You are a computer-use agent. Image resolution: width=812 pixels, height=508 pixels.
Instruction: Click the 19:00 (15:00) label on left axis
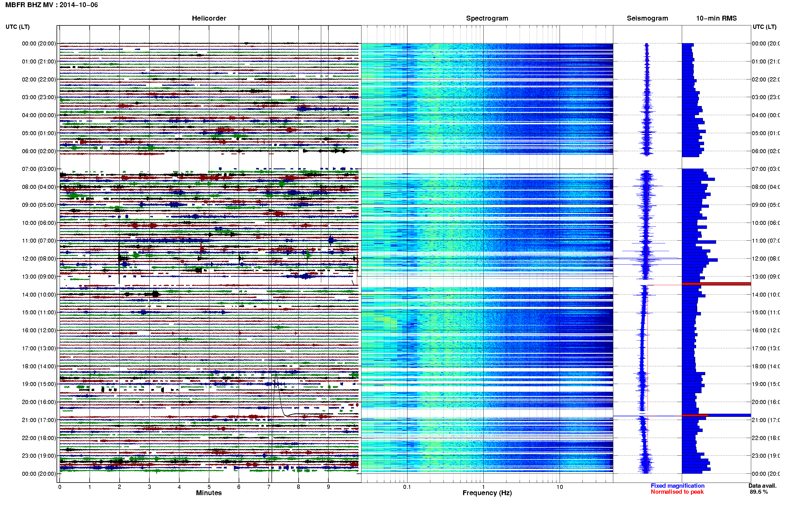pos(39,384)
